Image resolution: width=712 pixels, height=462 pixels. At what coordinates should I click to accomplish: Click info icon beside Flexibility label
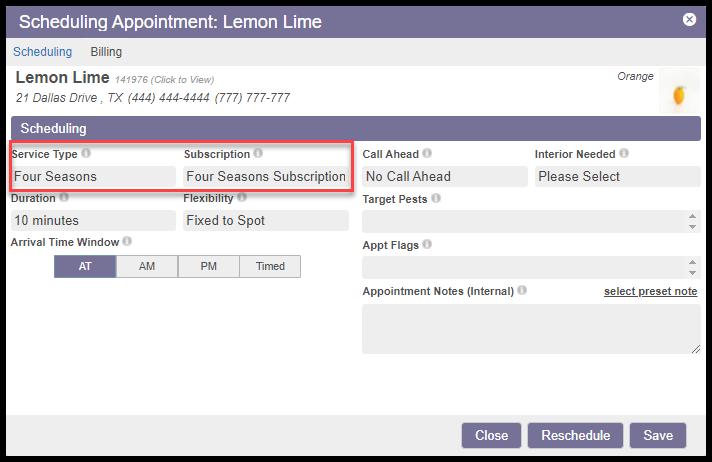[242, 198]
